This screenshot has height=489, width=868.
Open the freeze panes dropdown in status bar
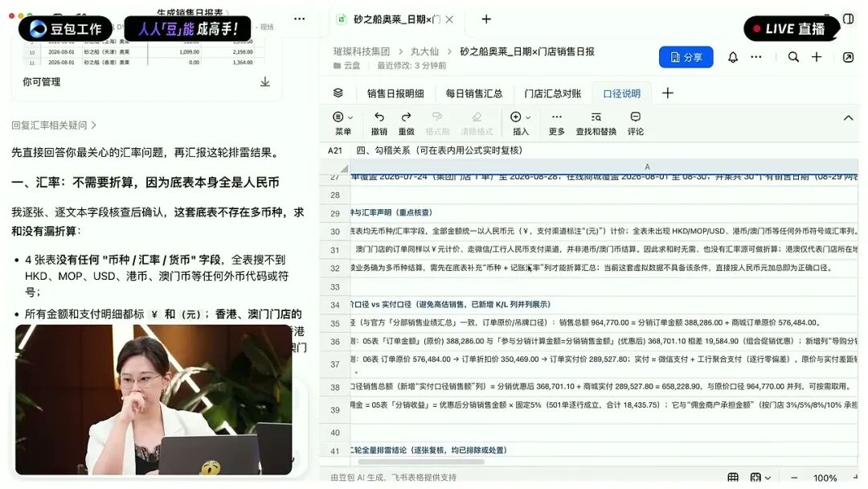pos(760,478)
